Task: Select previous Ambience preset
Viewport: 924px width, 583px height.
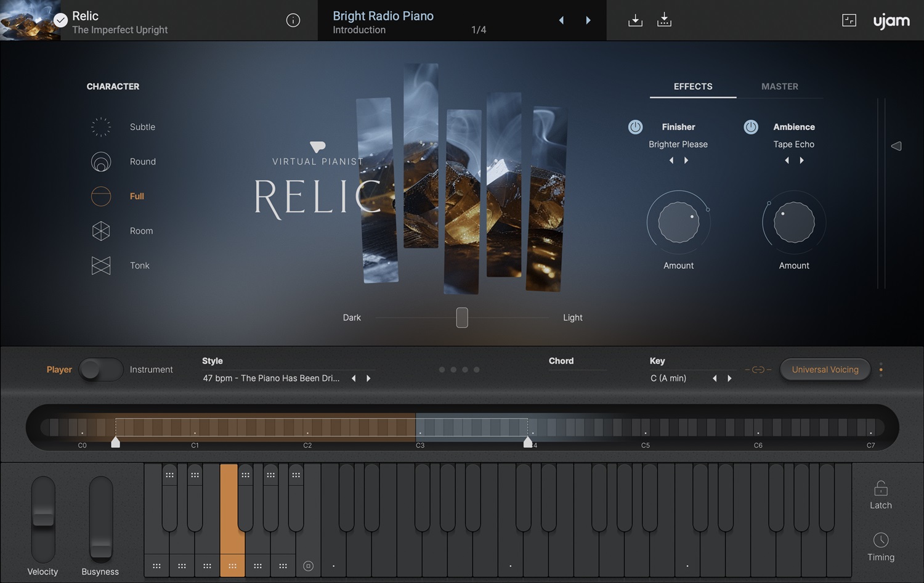Action: (x=787, y=160)
